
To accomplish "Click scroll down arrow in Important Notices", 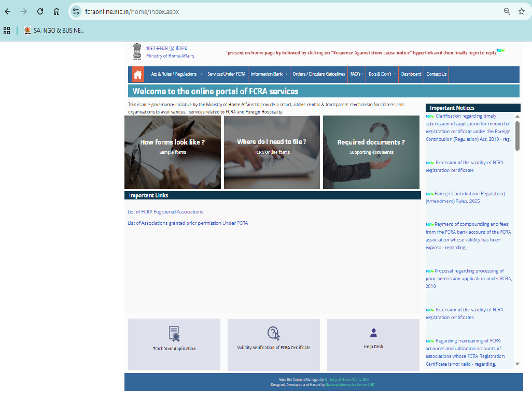I will pos(517,364).
